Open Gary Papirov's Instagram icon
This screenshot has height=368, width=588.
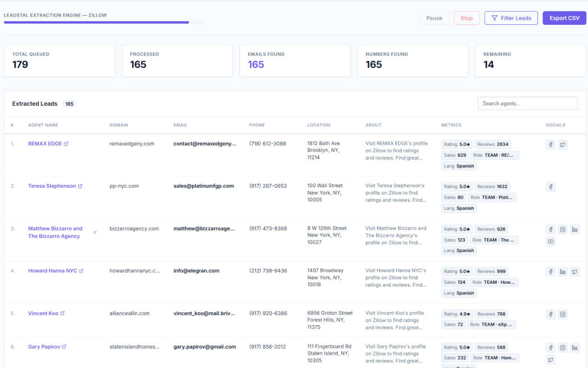[563, 348]
